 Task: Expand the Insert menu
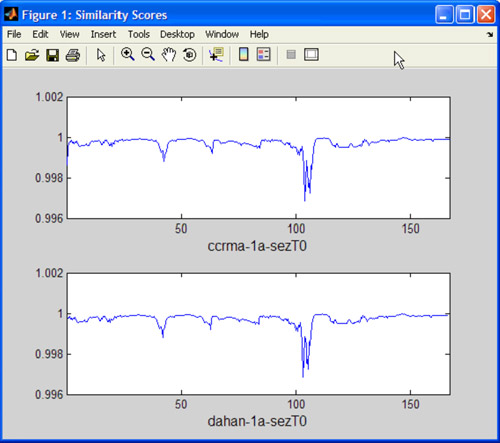click(103, 34)
